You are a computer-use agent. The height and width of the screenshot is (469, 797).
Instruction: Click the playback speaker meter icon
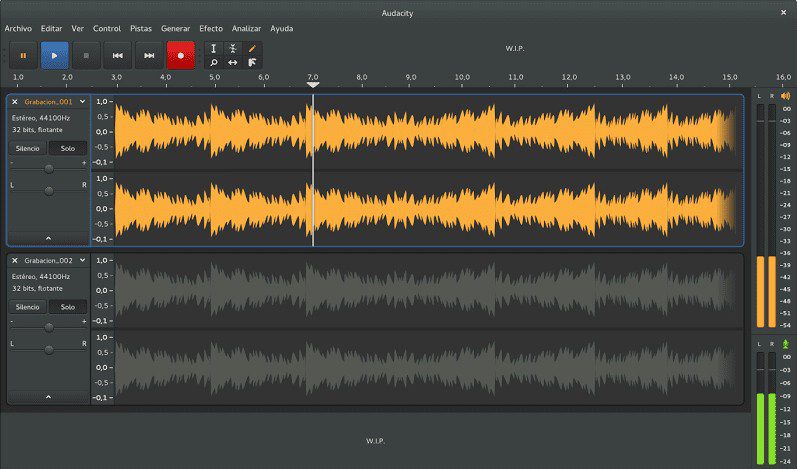pos(786,96)
